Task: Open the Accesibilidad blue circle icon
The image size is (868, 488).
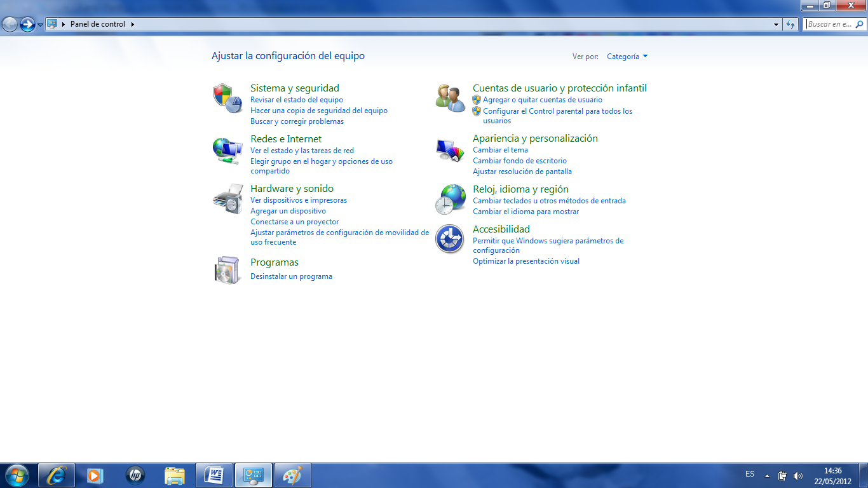Action: click(x=450, y=240)
